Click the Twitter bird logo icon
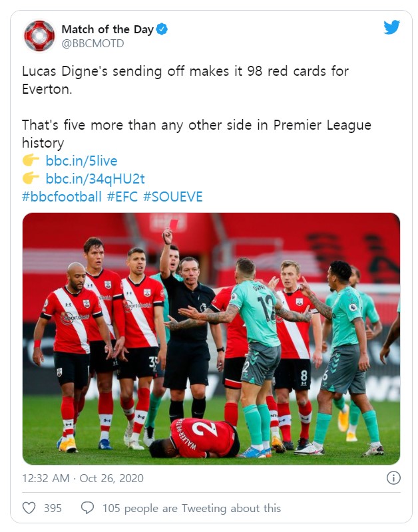 tap(391, 27)
